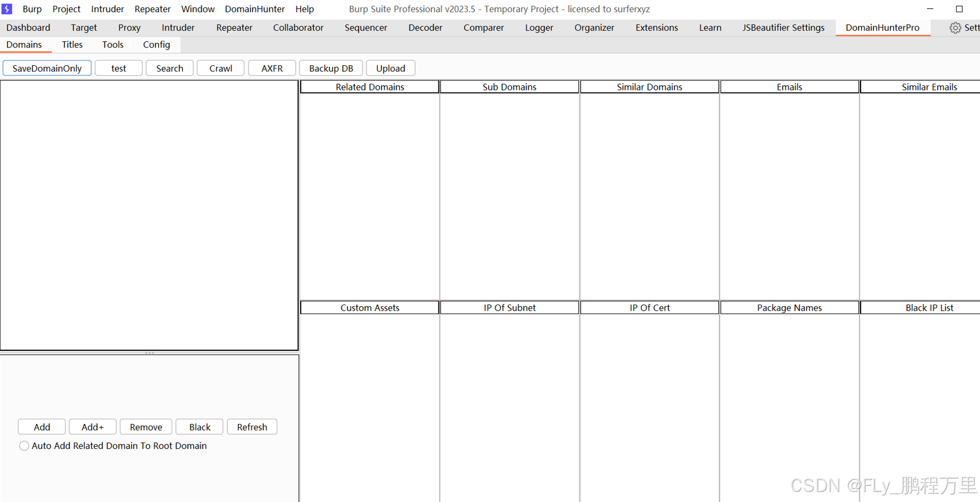This screenshot has height=502, width=980.
Task: Click the Add+ button
Action: tap(93, 427)
